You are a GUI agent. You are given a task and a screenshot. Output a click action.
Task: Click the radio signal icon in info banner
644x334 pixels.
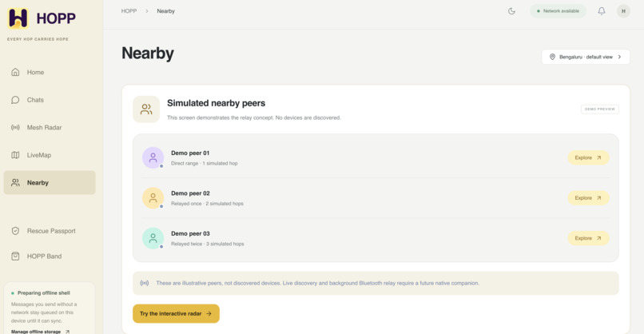click(x=145, y=283)
